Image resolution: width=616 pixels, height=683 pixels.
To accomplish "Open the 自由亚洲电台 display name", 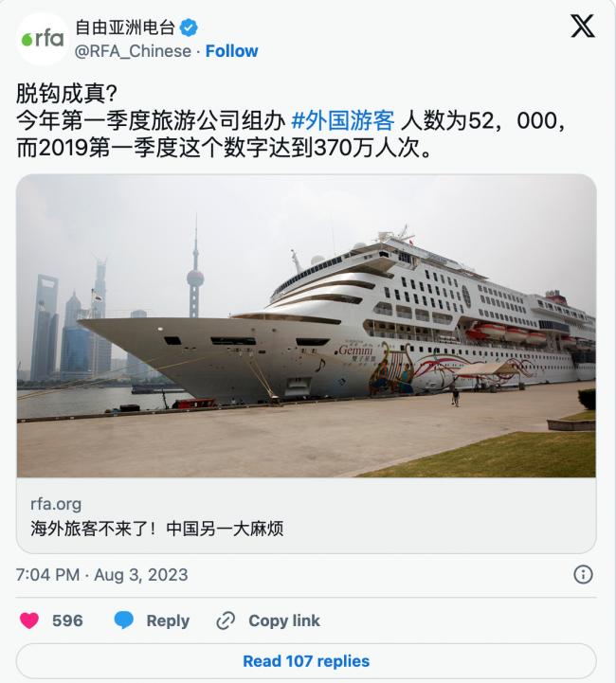I will coord(125,27).
